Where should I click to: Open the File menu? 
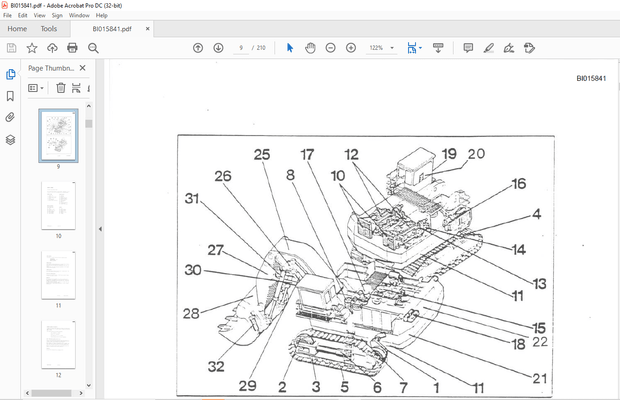point(8,15)
